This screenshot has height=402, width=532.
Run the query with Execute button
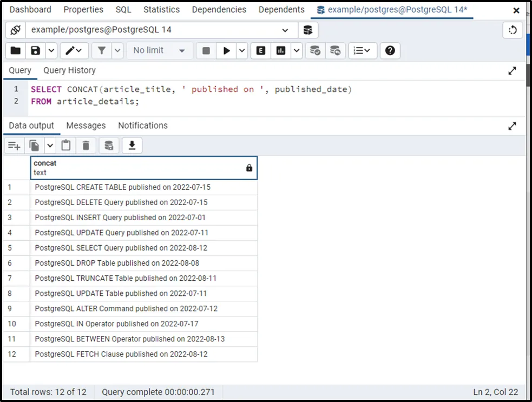[x=226, y=50]
